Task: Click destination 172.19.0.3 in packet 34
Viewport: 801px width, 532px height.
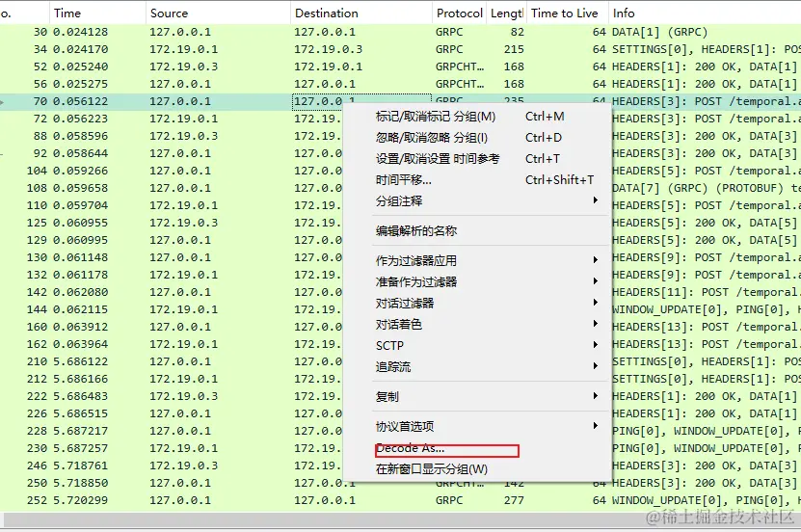Action: pos(328,49)
